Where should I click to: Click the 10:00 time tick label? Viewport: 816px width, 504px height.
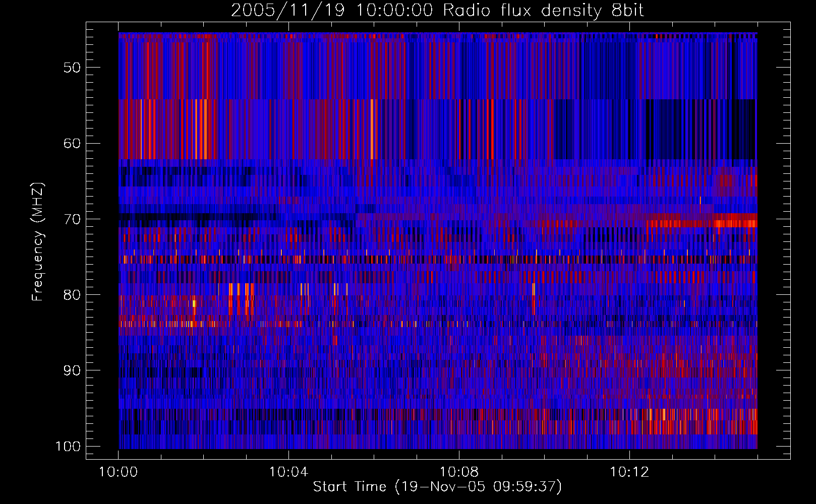click(x=118, y=472)
